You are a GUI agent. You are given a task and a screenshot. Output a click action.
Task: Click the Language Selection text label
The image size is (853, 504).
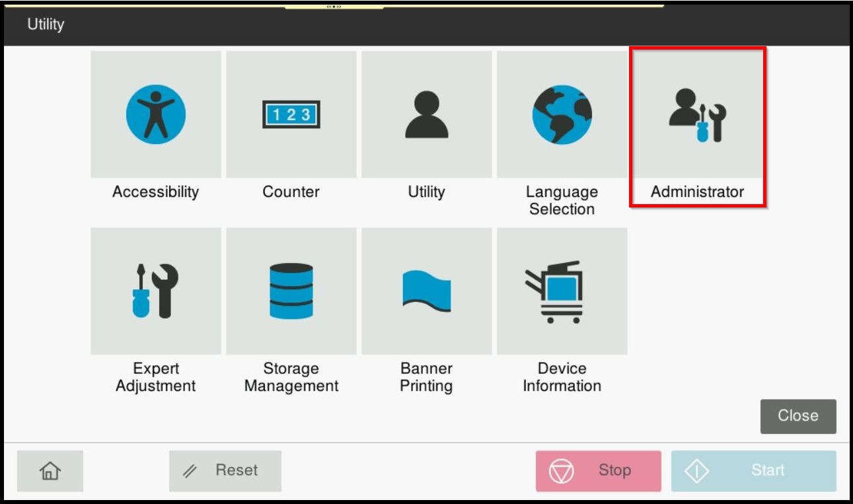(562, 200)
